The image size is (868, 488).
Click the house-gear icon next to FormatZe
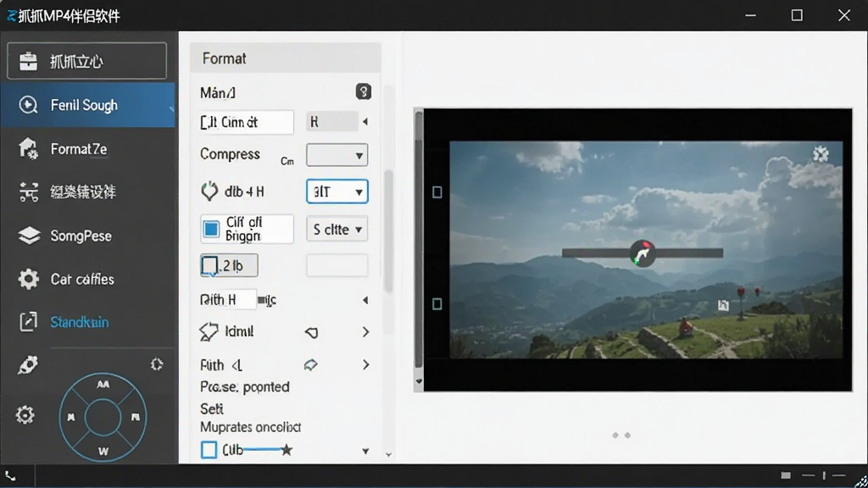coord(28,149)
